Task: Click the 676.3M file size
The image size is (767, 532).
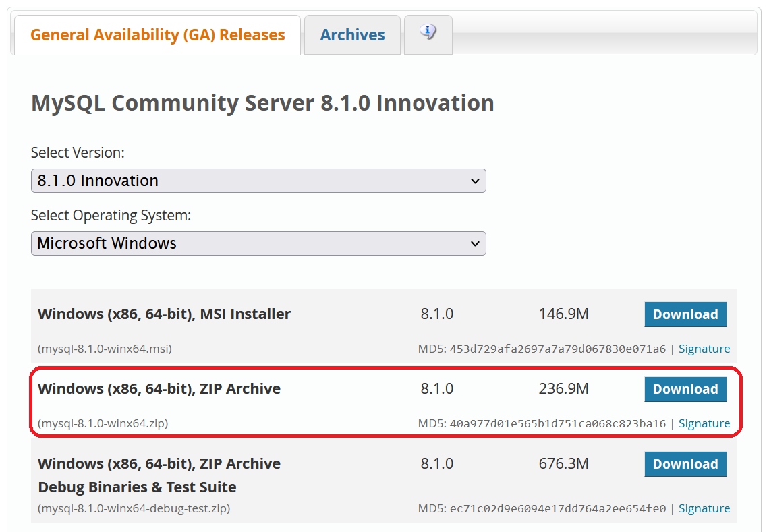Action: [x=563, y=463]
